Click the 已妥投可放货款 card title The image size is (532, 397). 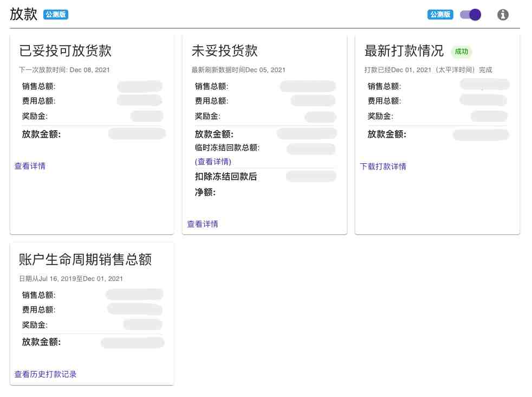65,50
